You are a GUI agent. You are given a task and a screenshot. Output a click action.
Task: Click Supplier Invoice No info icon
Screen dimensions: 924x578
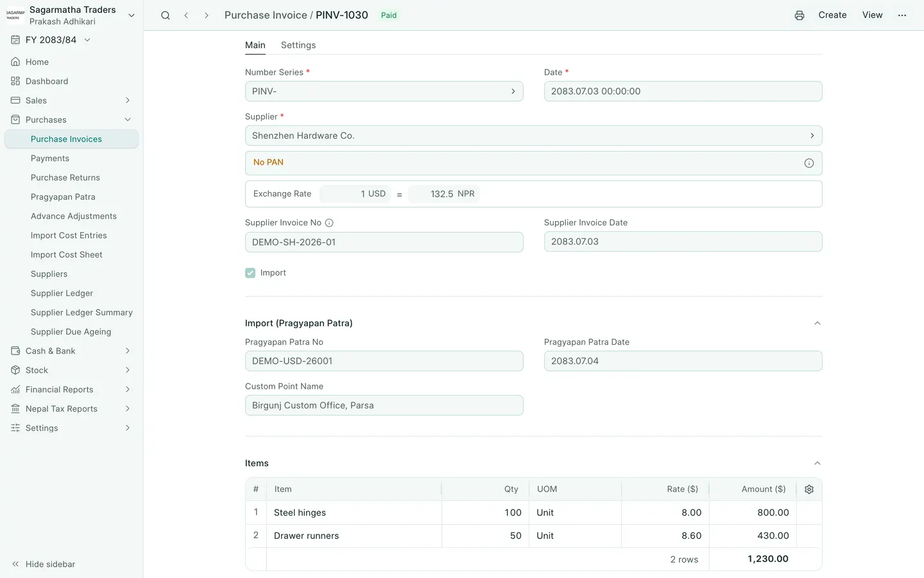pos(329,223)
